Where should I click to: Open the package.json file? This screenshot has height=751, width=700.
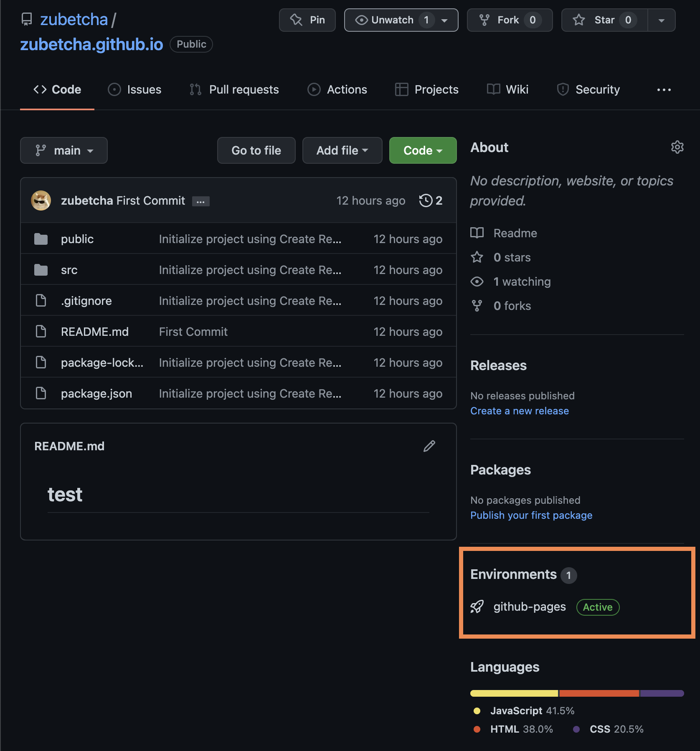[96, 393]
